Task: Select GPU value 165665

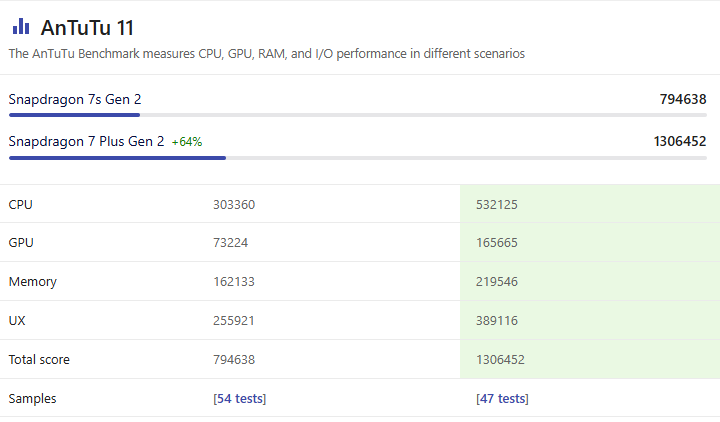Action: 496,242
